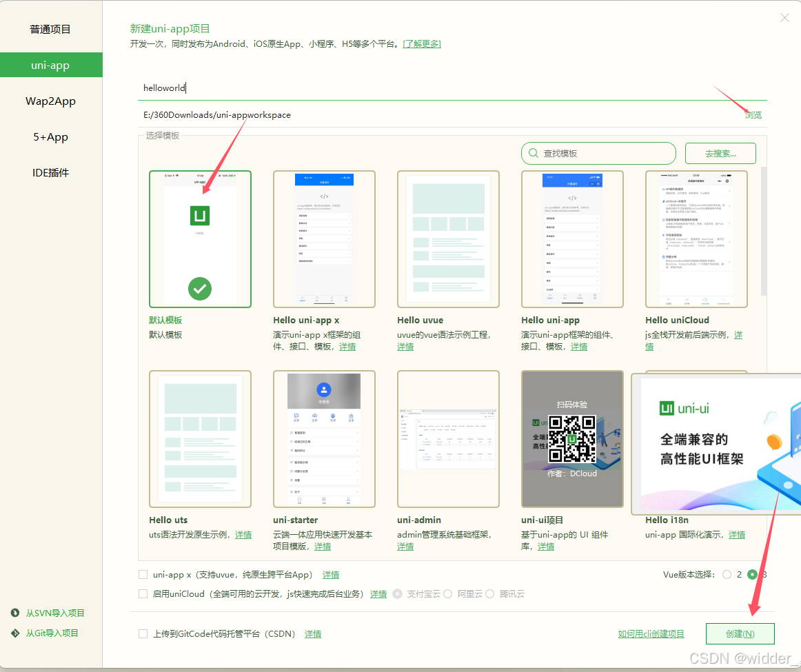
Task: Select the 默认模板 template thumbnail
Action: (200, 239)
